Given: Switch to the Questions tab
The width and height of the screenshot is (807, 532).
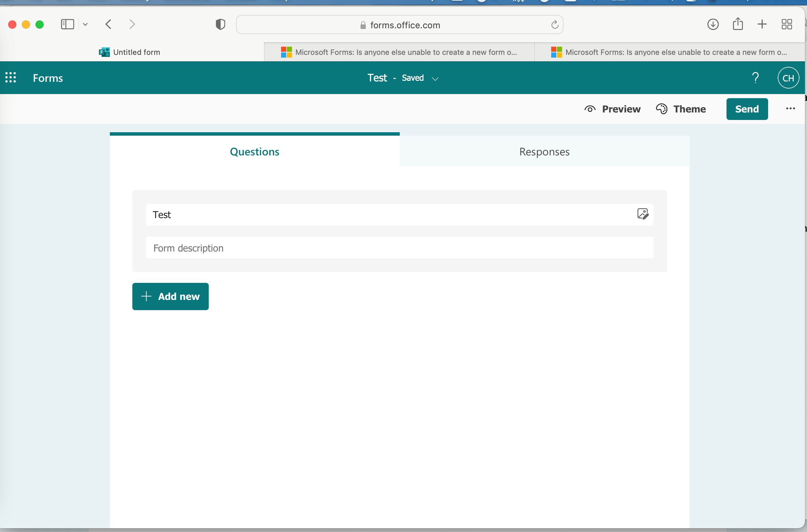Looking at the screenshot, I should [254, 151].
